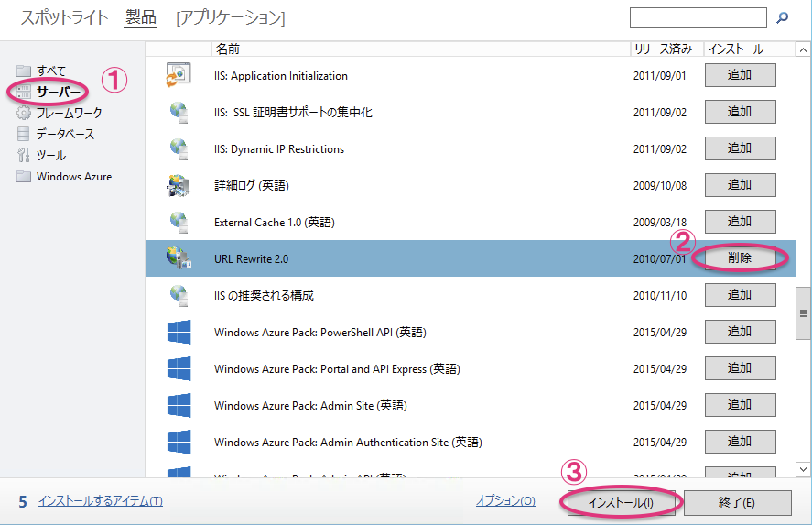
Task: Click 削除 for URL Rewrite 2.0
Action: tap(740, 258)
